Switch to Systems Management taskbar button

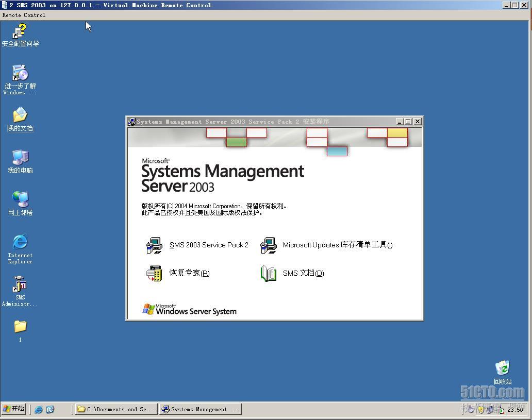pyautogui.click(x=200, y=409)
